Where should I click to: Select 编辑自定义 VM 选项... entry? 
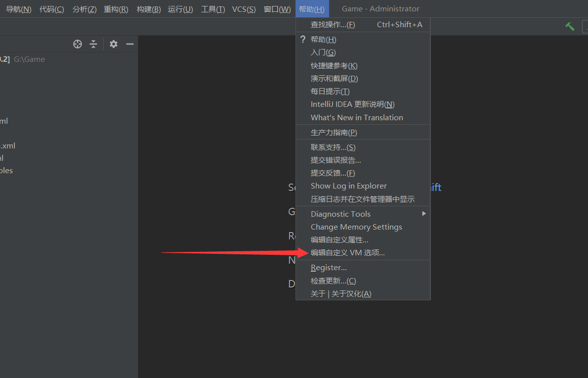click(x=363, y=253)
